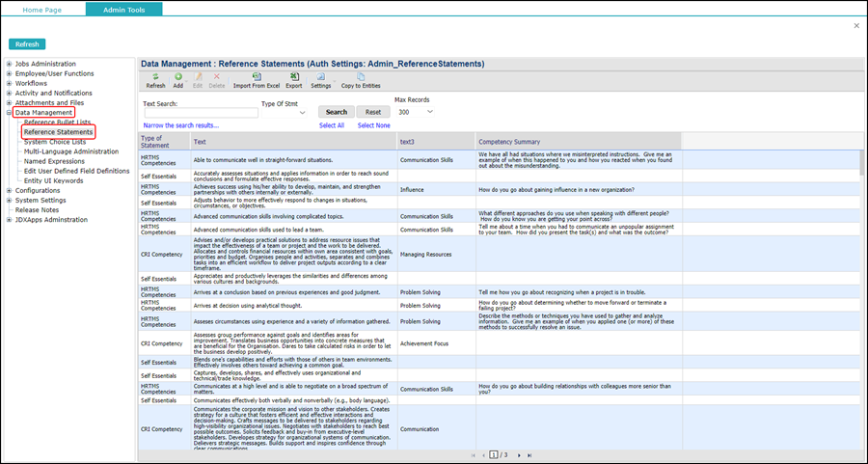Click the Narrow the search results link
This screenshot has height=464, width=868.
pyautogui.click(x=180, y=125)
